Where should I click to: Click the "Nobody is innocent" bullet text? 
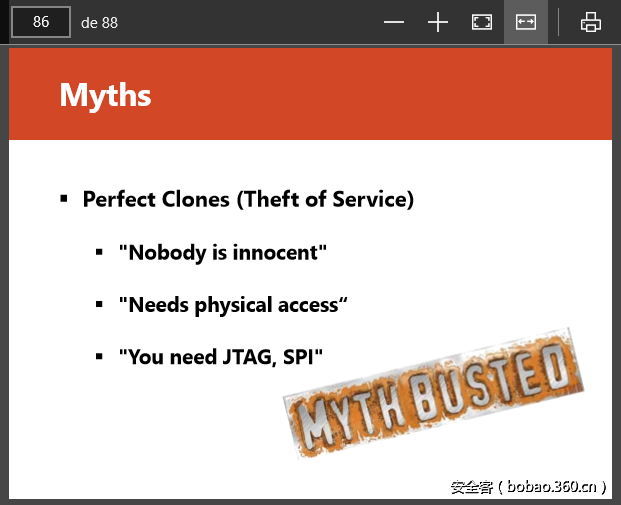pyautogui.click(x=223, y=253)
